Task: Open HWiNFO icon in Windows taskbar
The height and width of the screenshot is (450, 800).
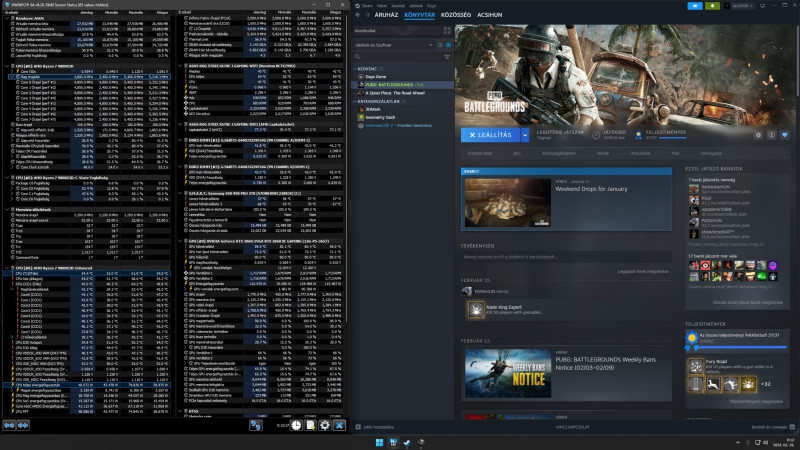Action: 393,442
